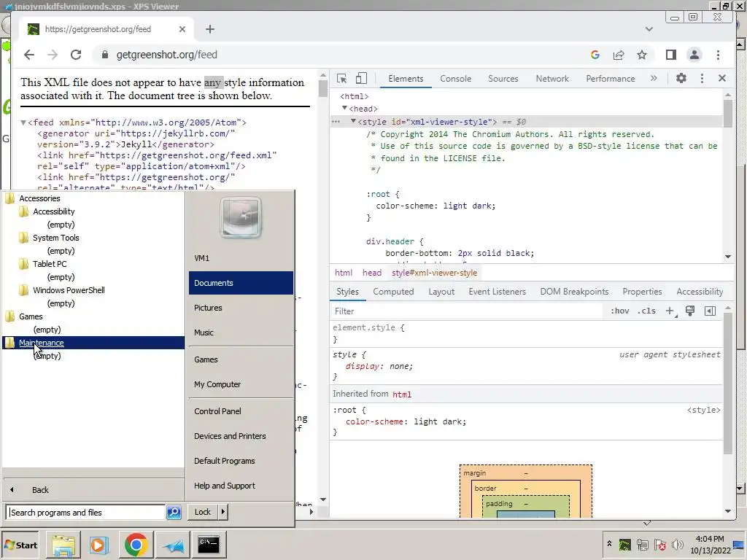Click the Lock button

pyautogui.click(x=203, y=512)
